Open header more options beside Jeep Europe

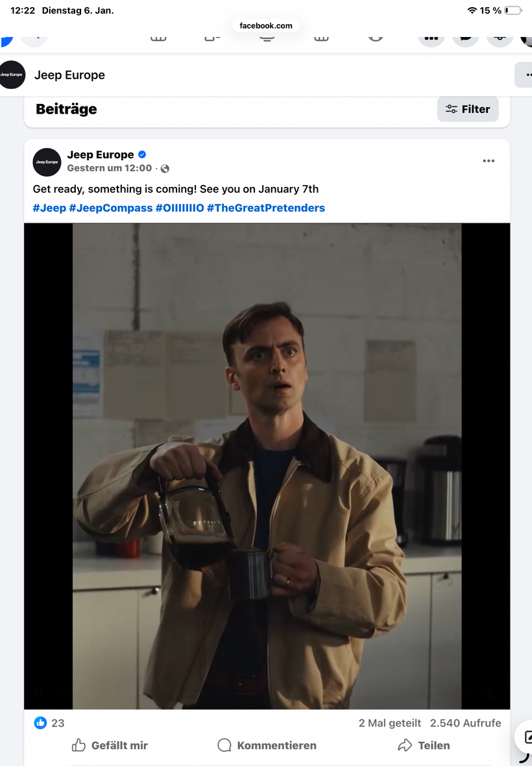[x=526, y=75]
